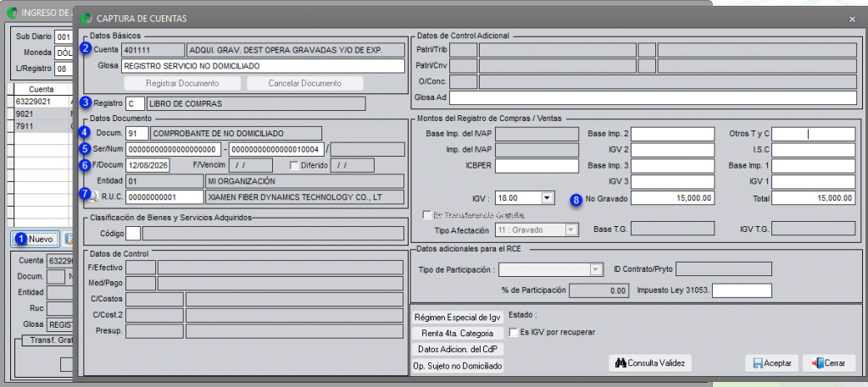The width and height of the screenshot is (868, 387).
Task: Click the Ser/Num series field
Action: 173,149
